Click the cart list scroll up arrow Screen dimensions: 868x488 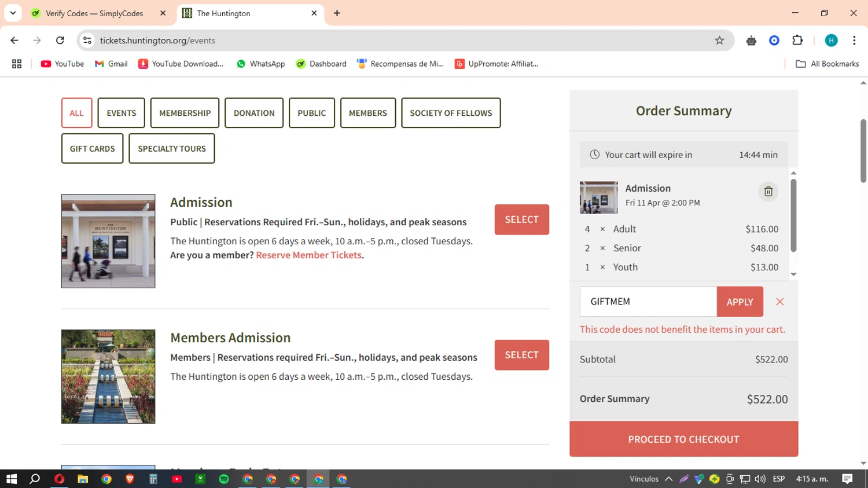point(793,173)
